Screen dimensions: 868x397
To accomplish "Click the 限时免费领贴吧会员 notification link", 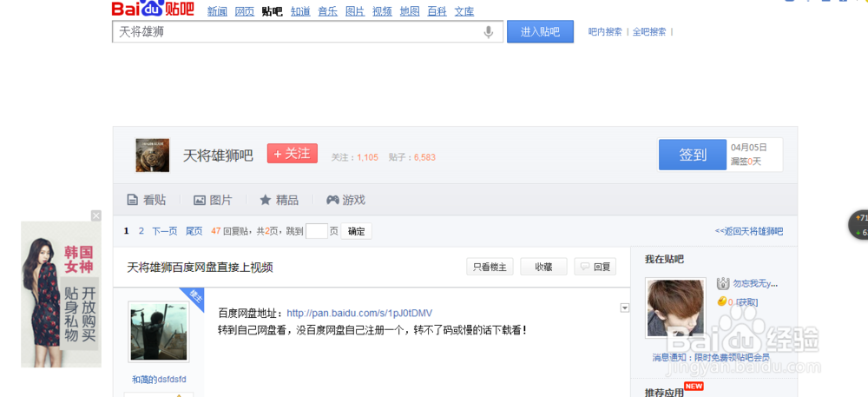I will (x=731, y=358).
